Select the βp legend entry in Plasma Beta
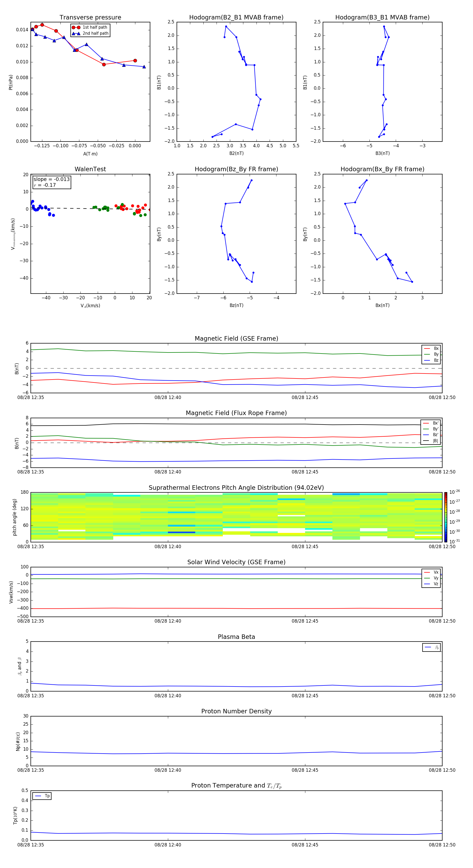Viewport: 473px width, 868px height. (x=431, y=647)
